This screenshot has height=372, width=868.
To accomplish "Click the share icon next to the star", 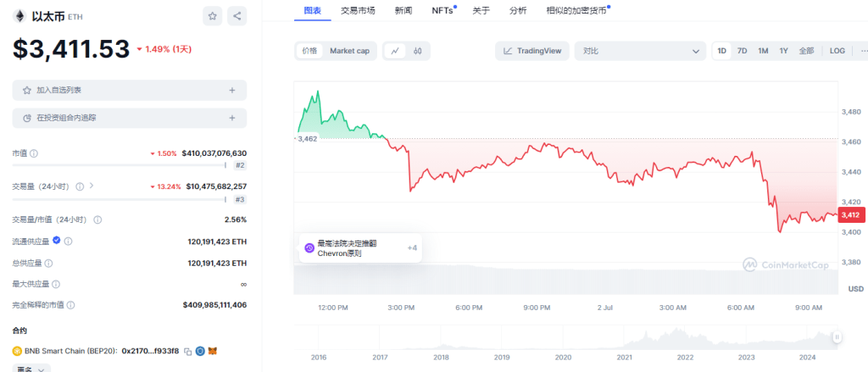I will click(x=236, y=15).
